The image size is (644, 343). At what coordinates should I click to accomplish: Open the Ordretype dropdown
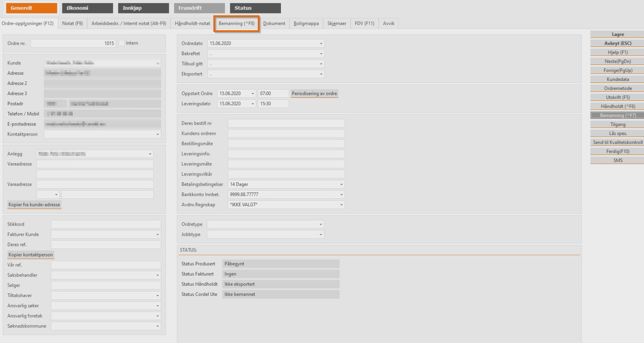[x=321, y=224]
